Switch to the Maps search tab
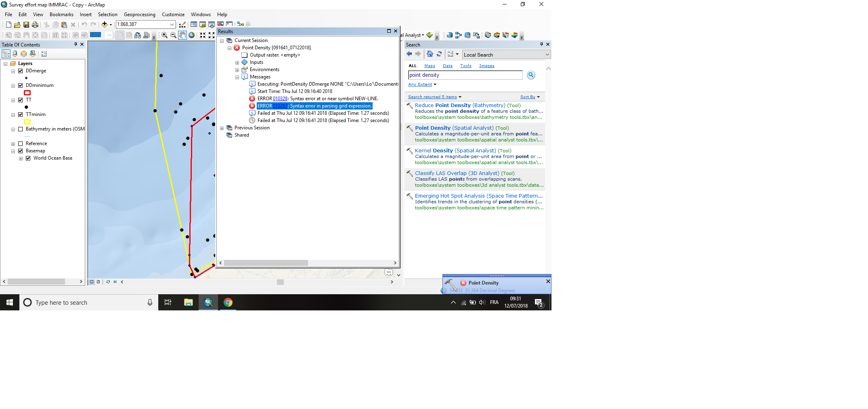The width and height of the screenshot is (868, 409). (x=430, y=66)
